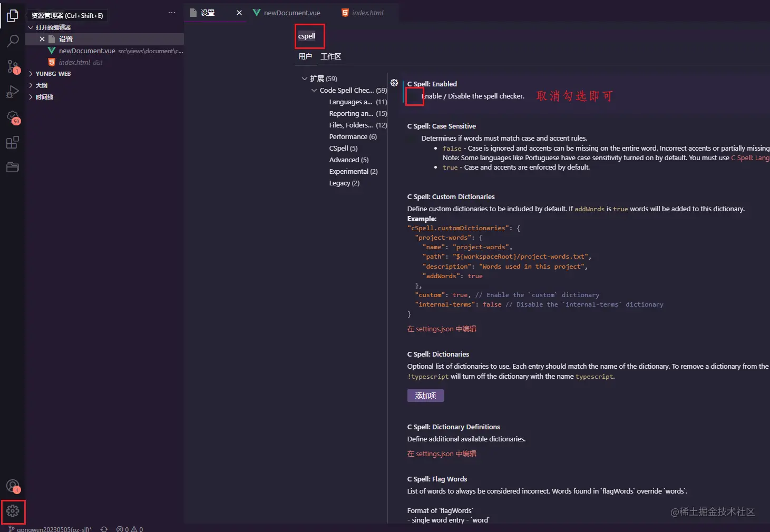Click the branch name gongwen20230505 in the status bar
770x532 pixels.
point(54,529)
